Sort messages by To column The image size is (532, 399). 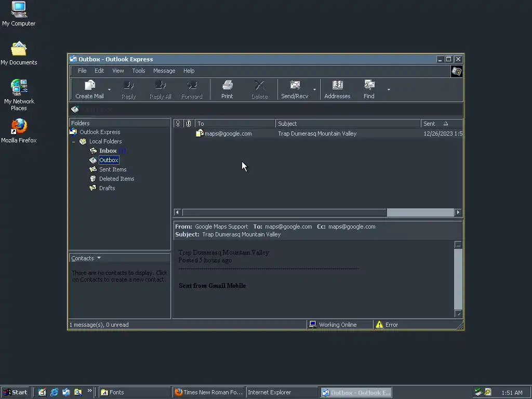tap(235, 124)
